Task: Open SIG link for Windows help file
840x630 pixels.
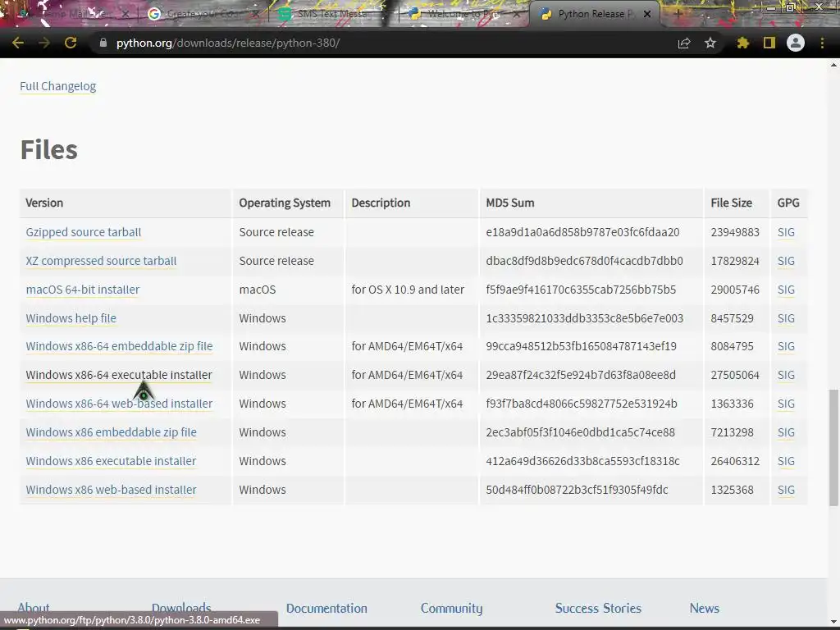Action: [786, 318]
